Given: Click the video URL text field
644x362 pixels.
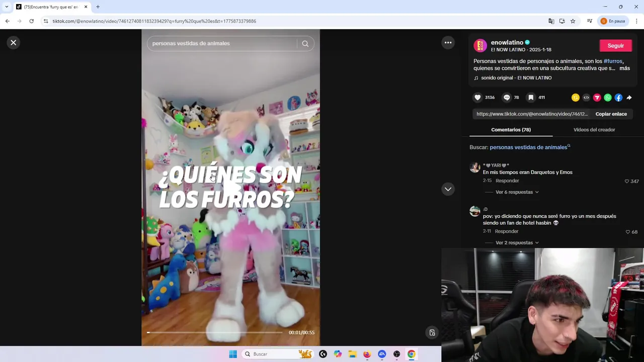Looking at the screenshot, I should click(532, 114).
